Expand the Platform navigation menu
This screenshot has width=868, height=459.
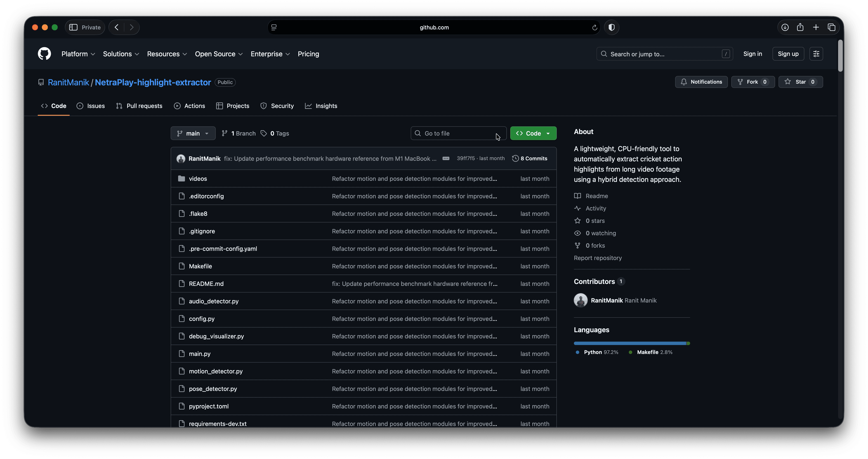(x=78, y=54)
